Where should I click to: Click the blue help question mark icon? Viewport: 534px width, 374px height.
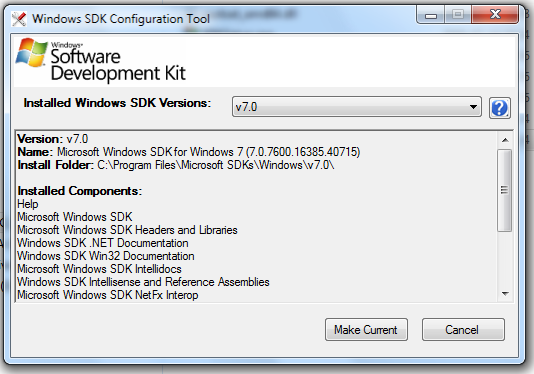500,108
